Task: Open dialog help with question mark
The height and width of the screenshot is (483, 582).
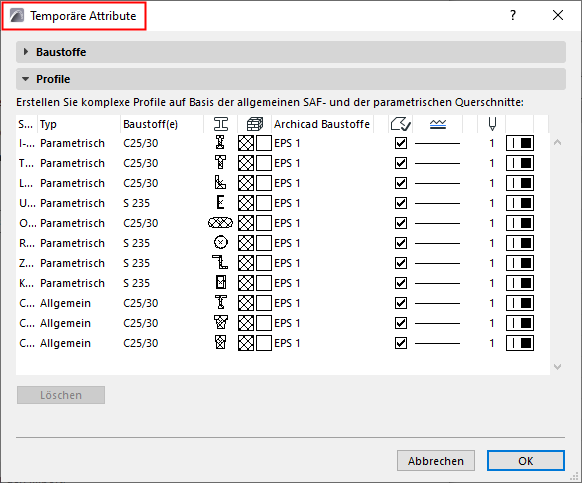Action: pos(513,15)
